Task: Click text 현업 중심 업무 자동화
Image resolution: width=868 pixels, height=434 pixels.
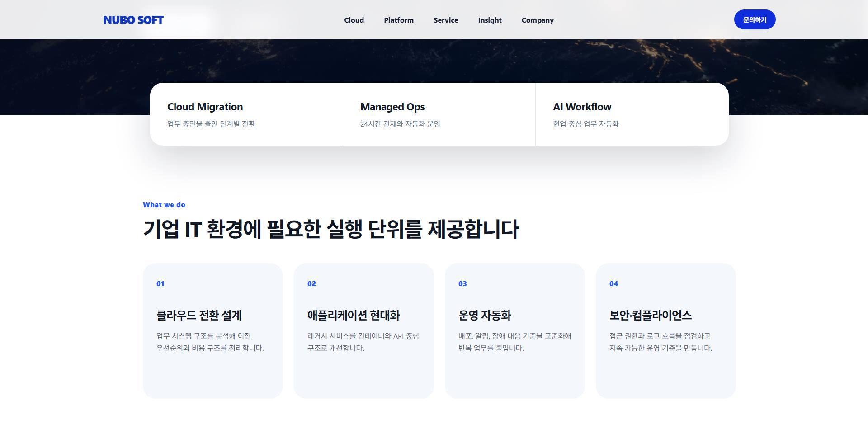Action: (586, 123)
